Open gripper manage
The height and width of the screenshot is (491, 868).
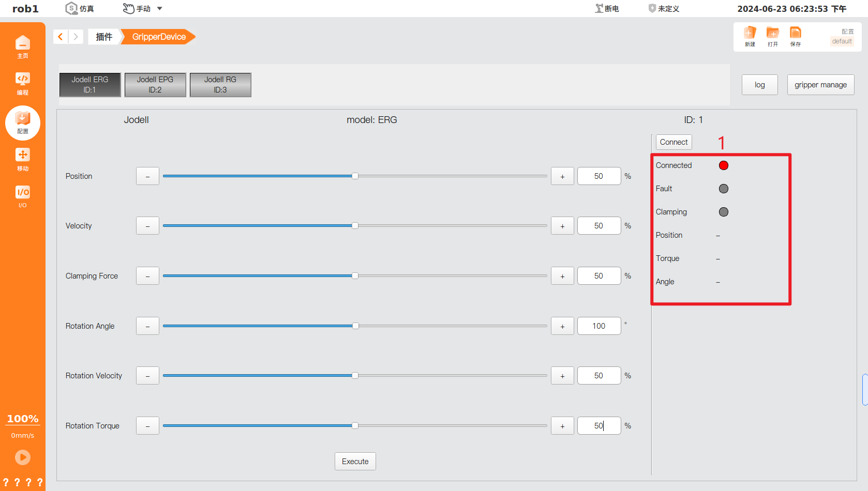pyautogui.click(x=820, y=84)
